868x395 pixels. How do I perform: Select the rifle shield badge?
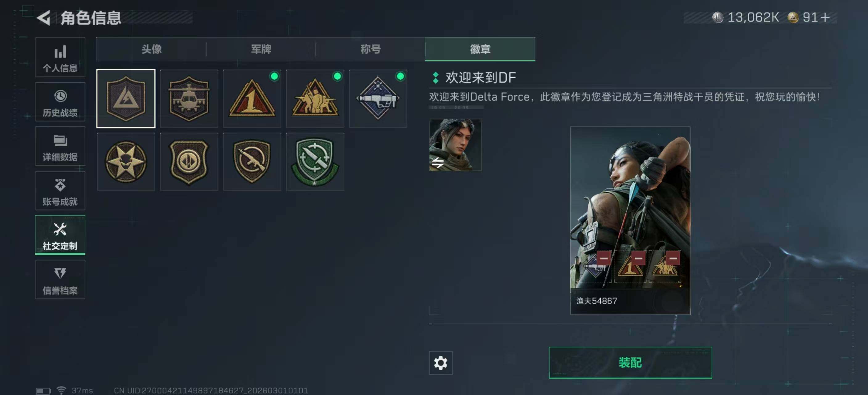coord(252,162)
